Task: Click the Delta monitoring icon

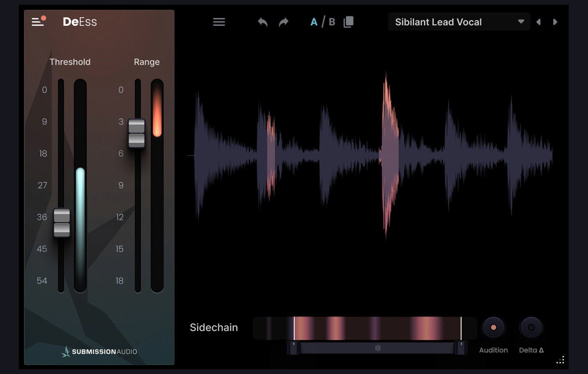Action: click(x=531, y=327)
